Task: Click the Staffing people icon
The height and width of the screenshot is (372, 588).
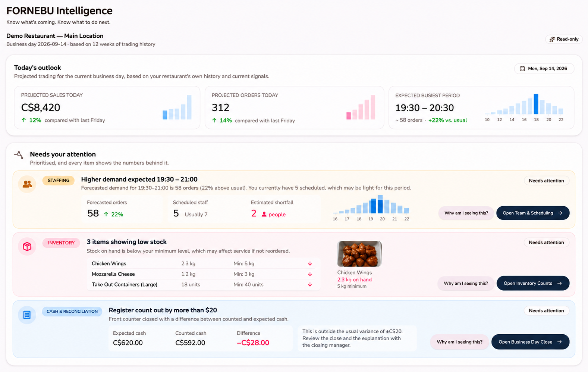Action: 27,184
